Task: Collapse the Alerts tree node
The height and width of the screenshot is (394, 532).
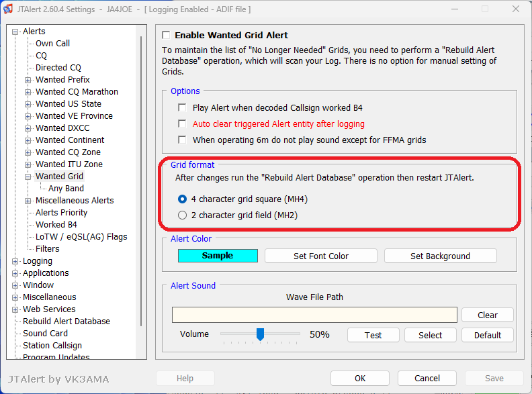Action: click(x=15, y=32)
